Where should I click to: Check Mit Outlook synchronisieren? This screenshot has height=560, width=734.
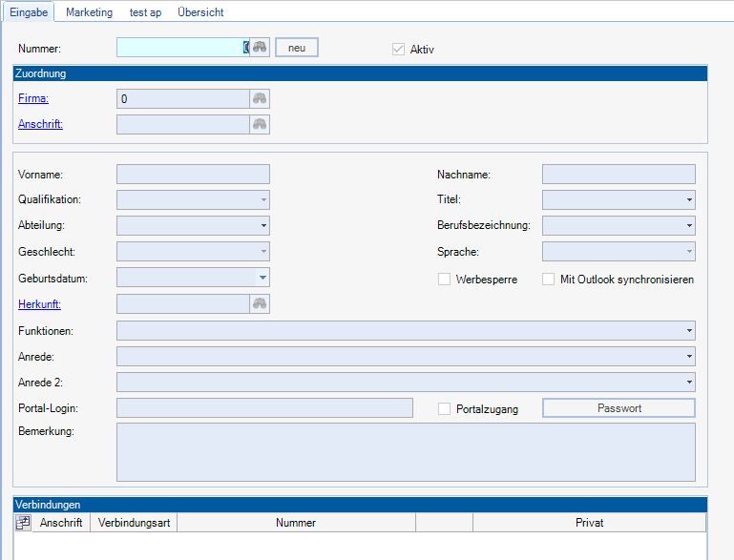(549, 280)
